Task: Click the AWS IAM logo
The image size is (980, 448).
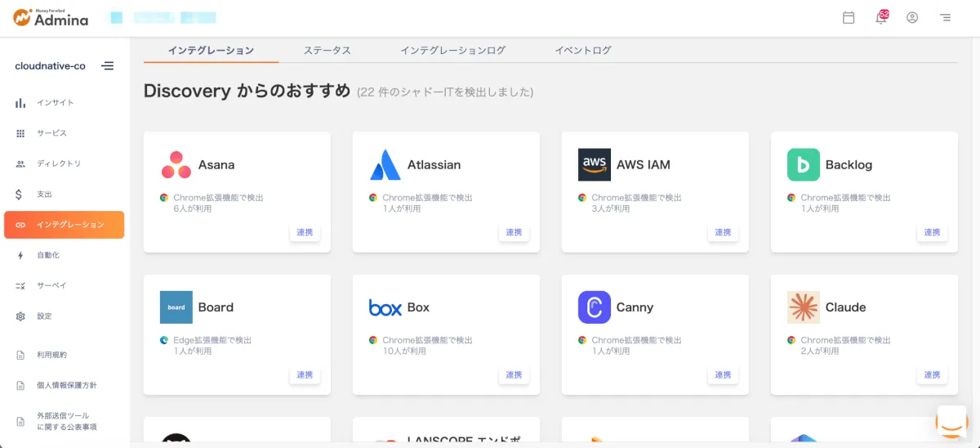Action: pos(594,164)
